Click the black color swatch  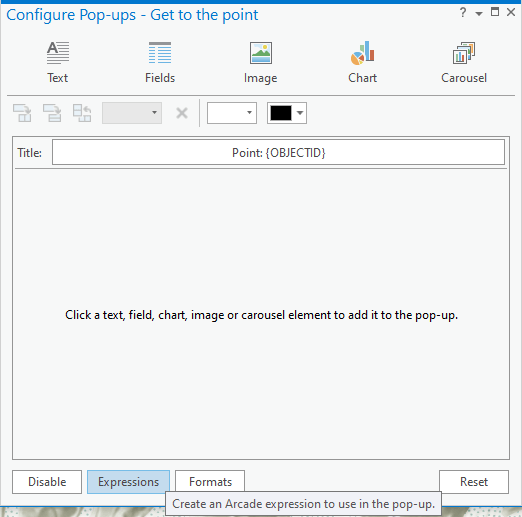click(x=281, y=113)
